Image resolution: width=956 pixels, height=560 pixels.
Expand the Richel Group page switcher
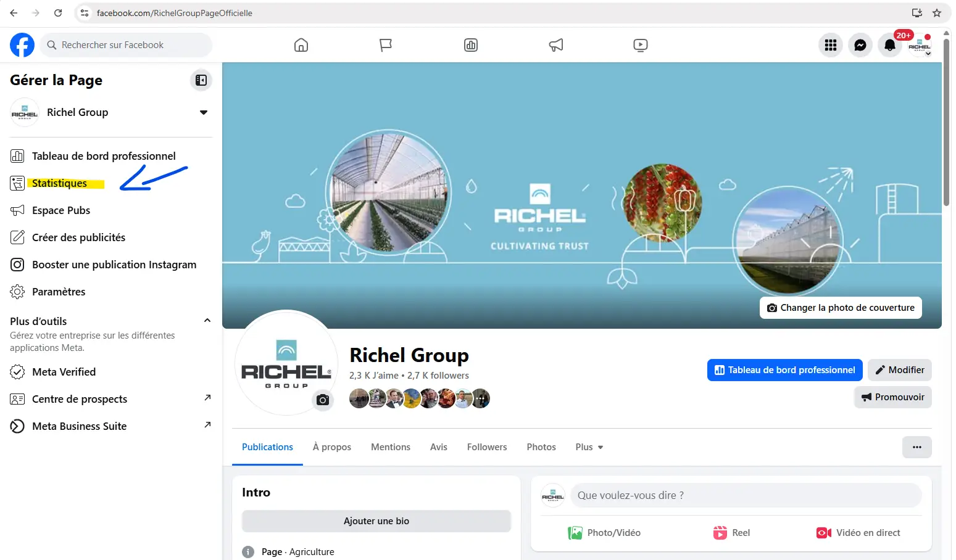[x=204, y=112]
